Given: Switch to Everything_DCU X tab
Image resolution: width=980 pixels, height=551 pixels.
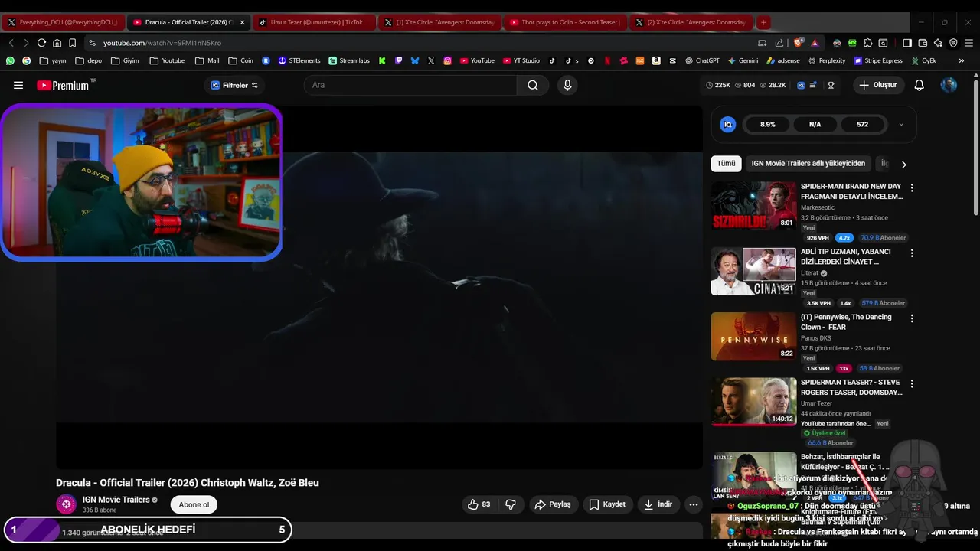Looking at the screenshot, I should (63, 22).
